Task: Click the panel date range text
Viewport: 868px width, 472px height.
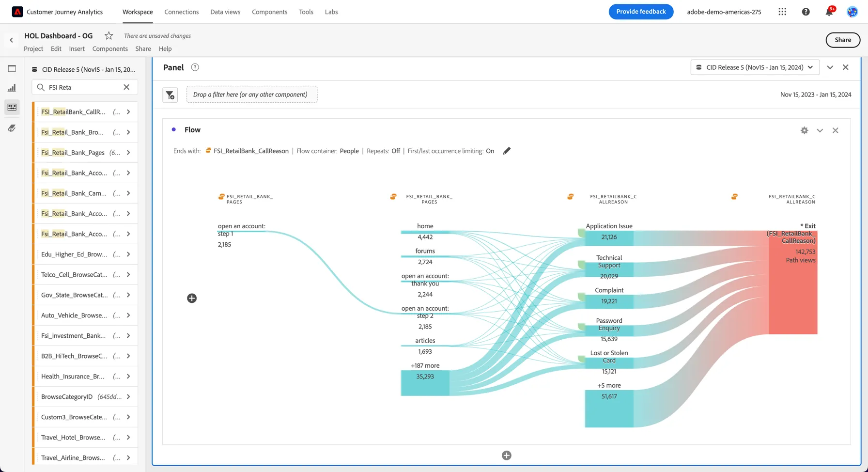Action: click(x=816, y=94)
